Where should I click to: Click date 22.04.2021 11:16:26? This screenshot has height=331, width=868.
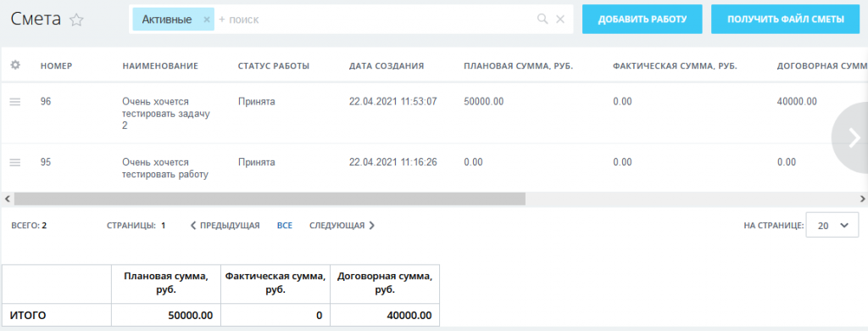click(x=393, y=162)
